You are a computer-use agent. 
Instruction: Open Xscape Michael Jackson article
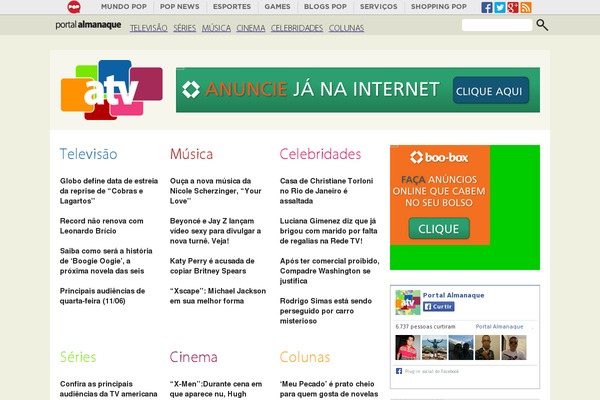click(x=218, y=296)
